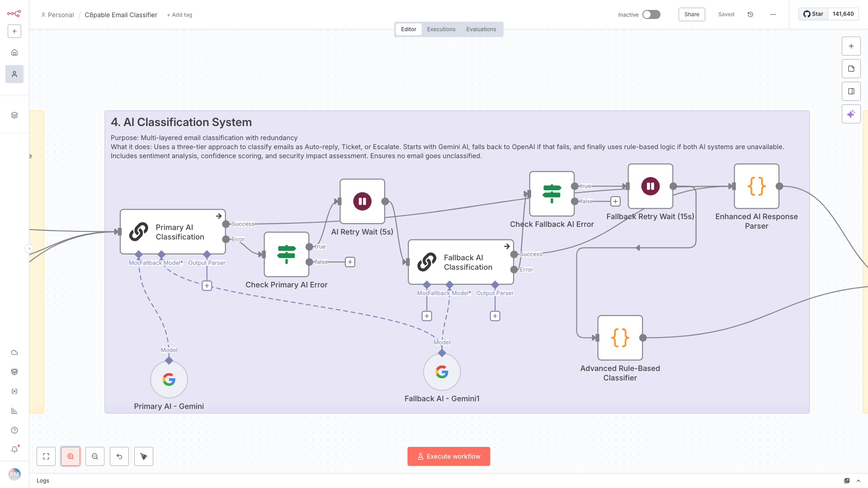Add node to Check Fallback false output

click(615, 201)
